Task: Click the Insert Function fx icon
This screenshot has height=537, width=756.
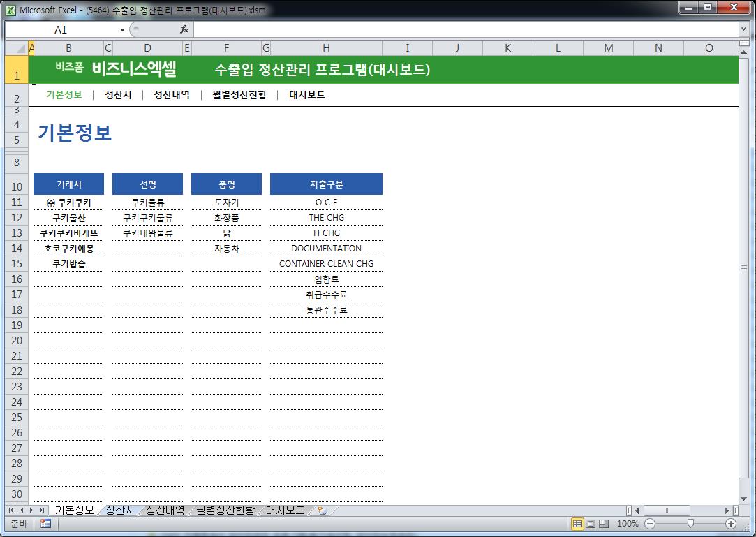Action: (x=184, y=29)
